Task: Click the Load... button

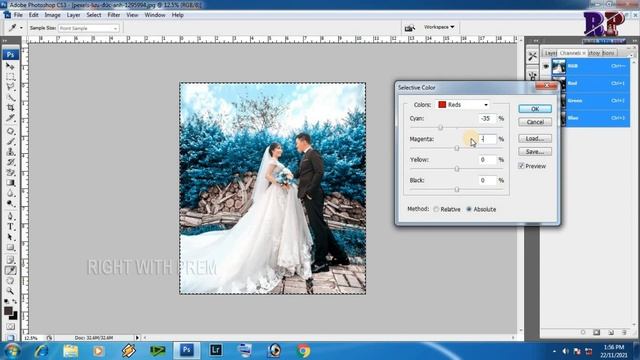Action: (x=535, y=139)
